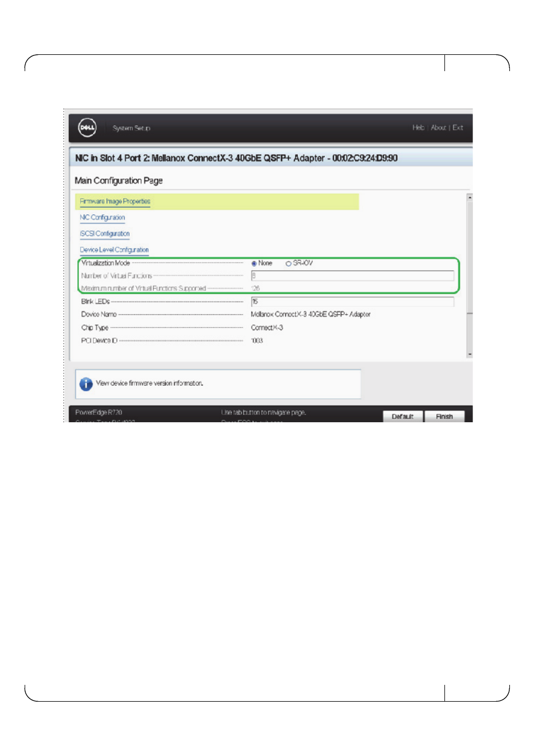This screenshot has height=756, width=534.
Task: Click the Main Configuration Page heading
Action: click(119, 180)
